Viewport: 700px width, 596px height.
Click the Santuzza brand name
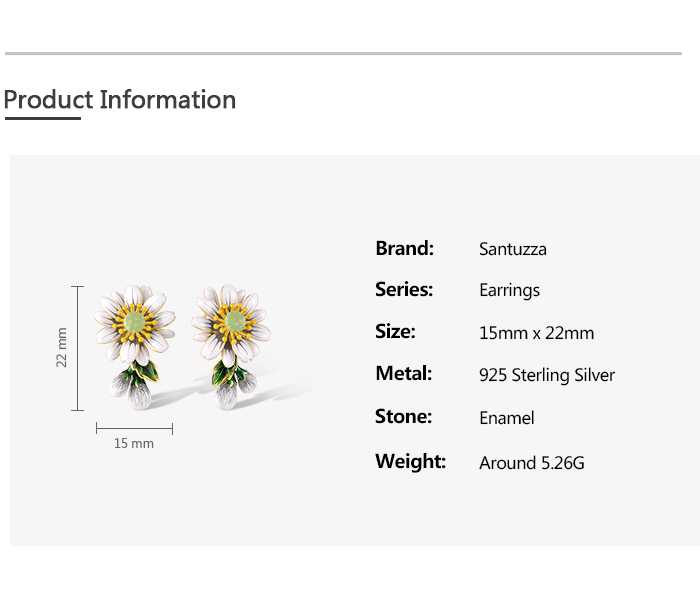tap(513, 249)
